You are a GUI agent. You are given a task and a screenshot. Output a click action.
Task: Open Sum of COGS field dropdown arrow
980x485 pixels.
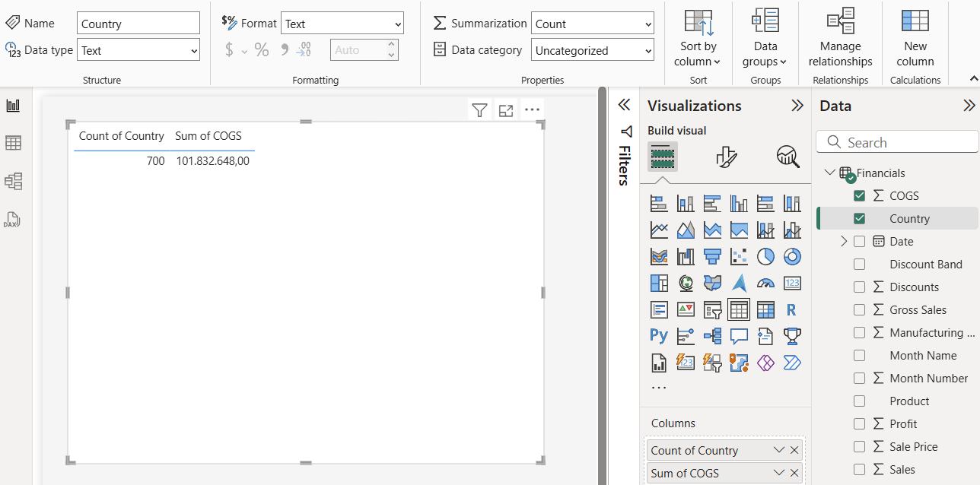coord(778,473)
